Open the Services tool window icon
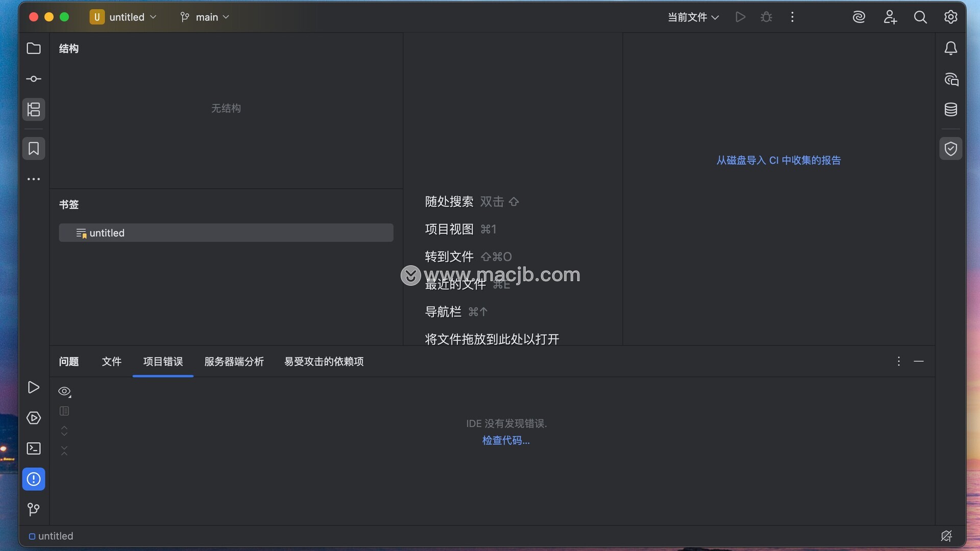This screenshot has height=551, width=980. (x=34, y=418)
